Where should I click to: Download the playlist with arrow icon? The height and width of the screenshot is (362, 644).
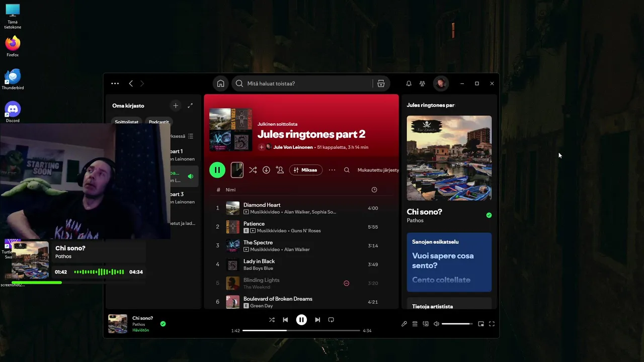click(x=266, y=170)
